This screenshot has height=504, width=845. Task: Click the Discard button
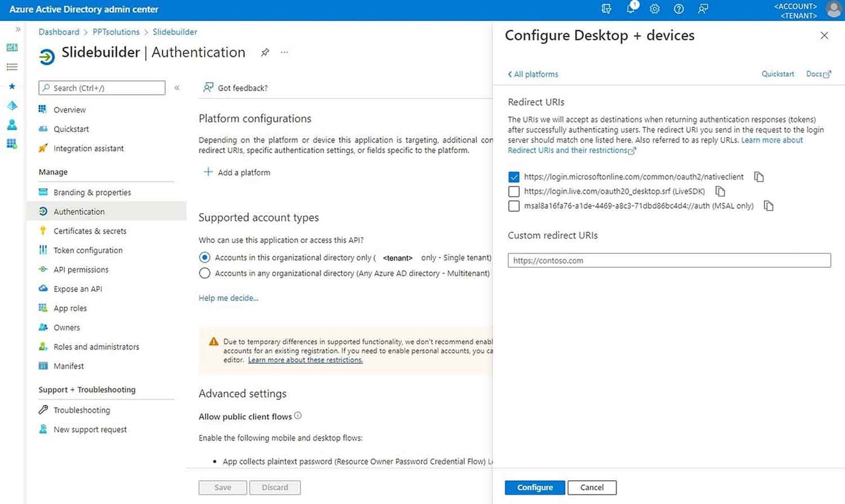tap(275, 488)
